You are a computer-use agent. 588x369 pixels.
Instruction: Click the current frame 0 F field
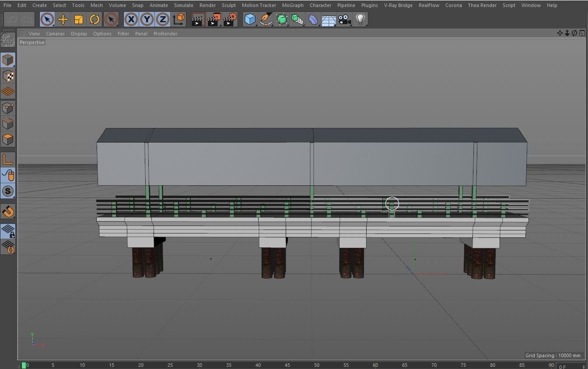pyautogui.click(x=570, y=366)
